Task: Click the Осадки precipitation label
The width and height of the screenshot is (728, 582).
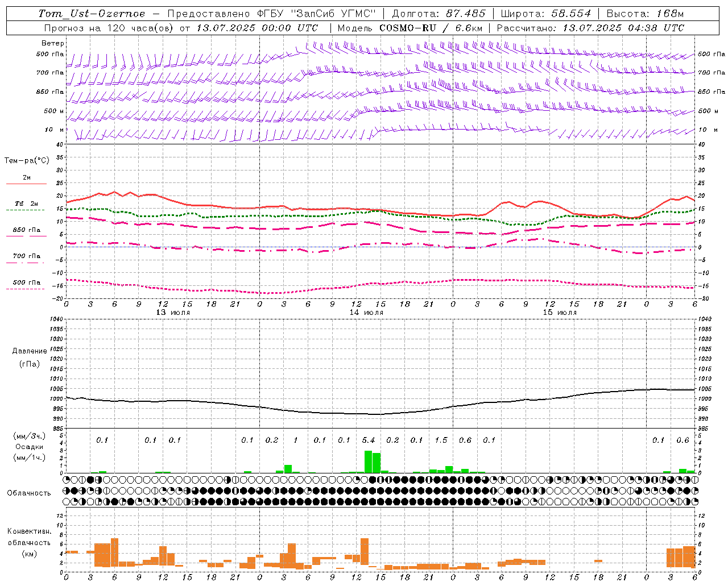Action: (30, 447)
